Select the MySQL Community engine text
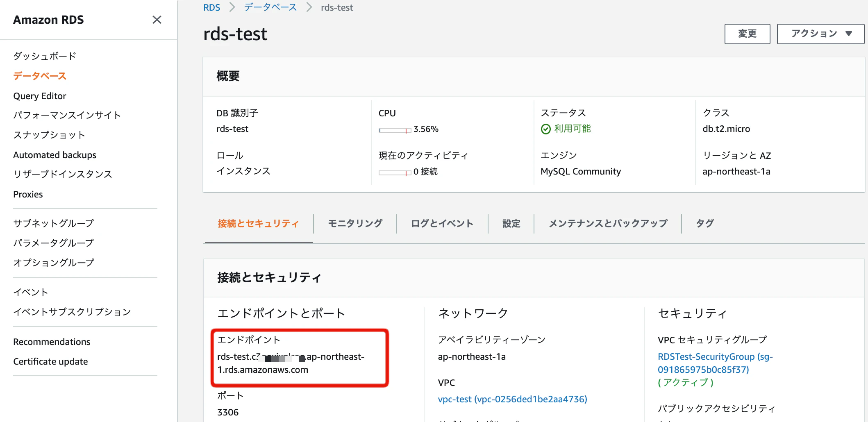 click(x=581, y=171)
